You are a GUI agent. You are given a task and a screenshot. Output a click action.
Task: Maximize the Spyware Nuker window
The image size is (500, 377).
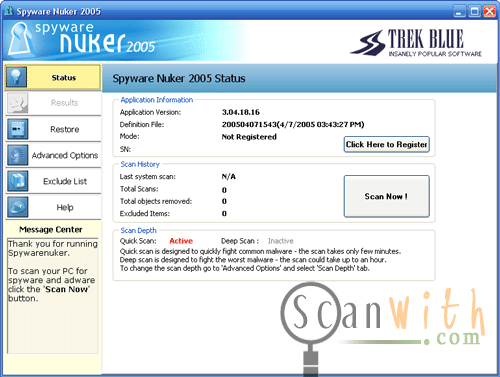pyautogui.click(x=474, y=12)
